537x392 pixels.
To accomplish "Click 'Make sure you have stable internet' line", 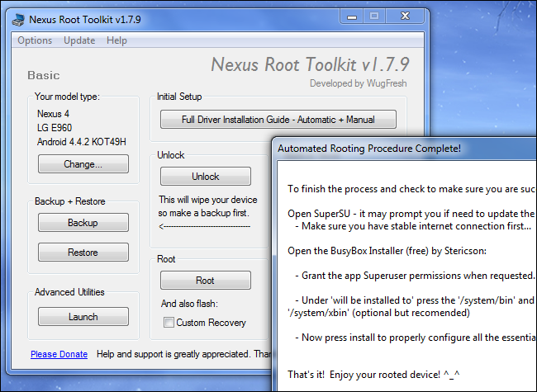I will tap(413, 226).
